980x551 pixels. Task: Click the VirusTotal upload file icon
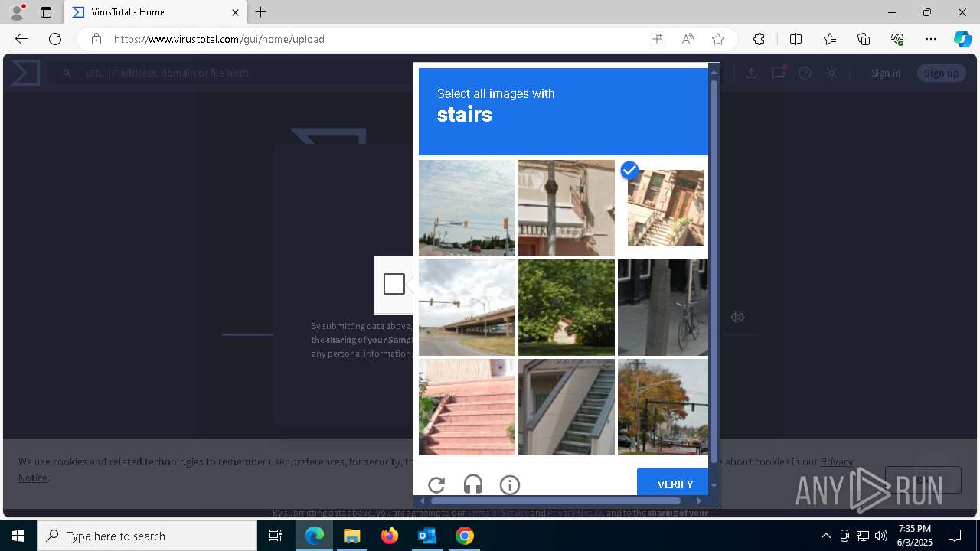click(x=752, y=73)
